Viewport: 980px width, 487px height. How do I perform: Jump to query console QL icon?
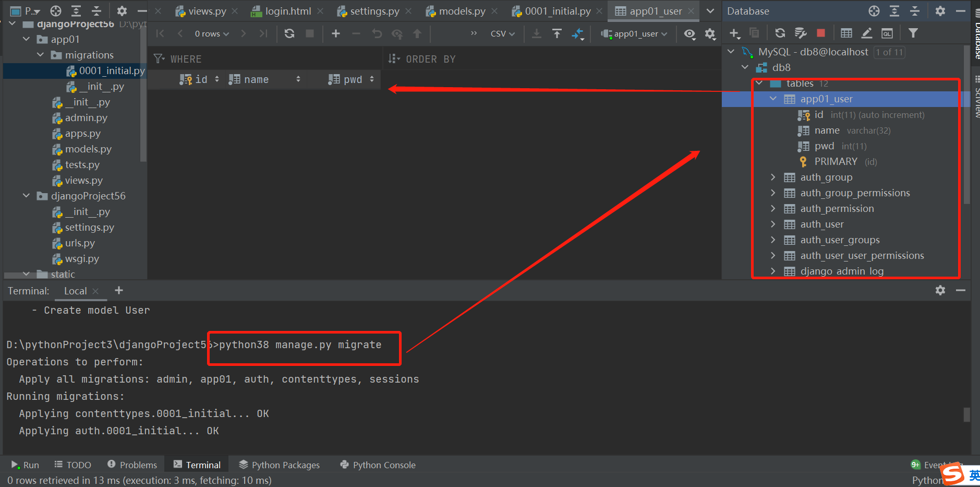pos(887,33)
